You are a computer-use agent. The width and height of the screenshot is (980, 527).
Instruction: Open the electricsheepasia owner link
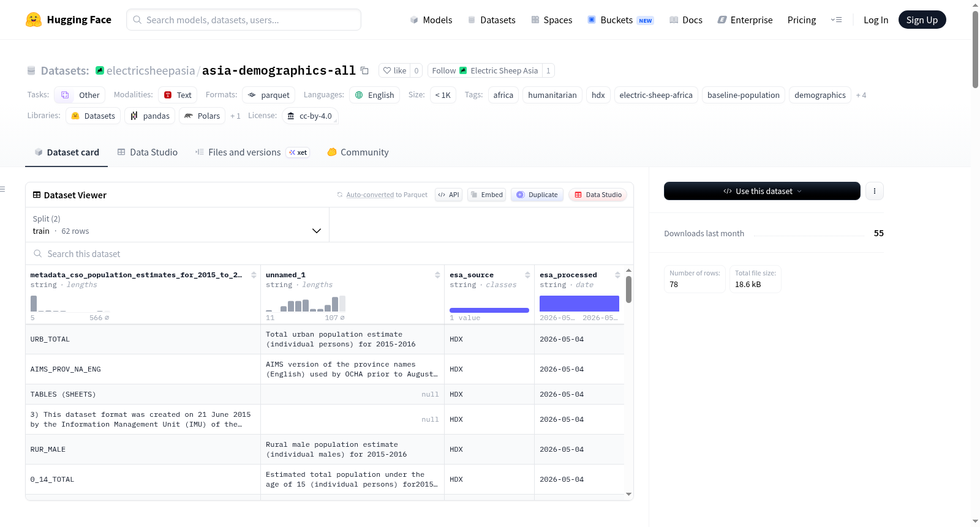point(151,70)
